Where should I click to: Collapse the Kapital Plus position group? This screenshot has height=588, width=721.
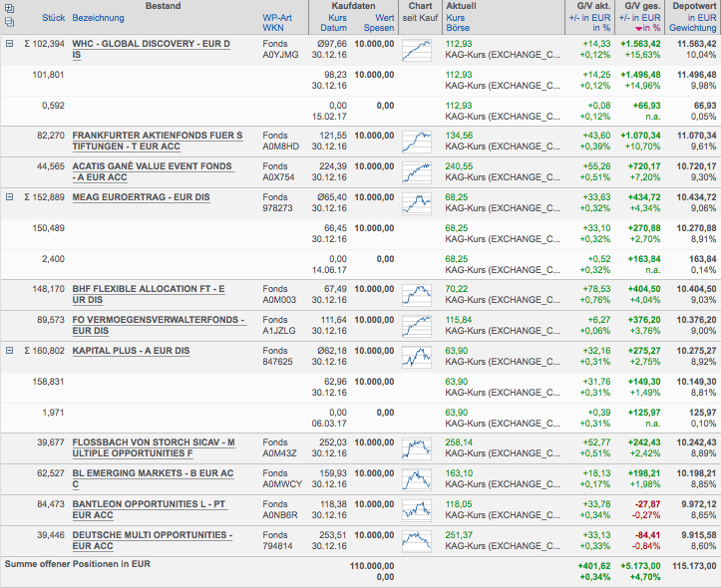(9, 351)
